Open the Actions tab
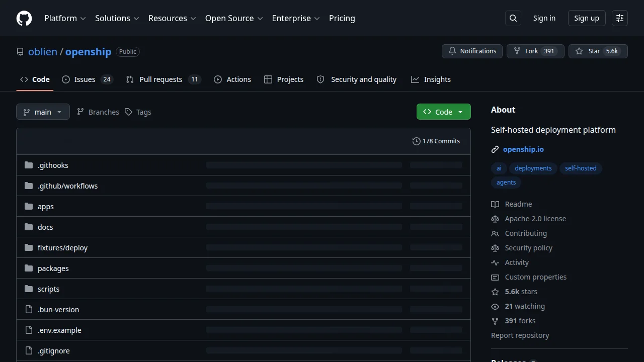 tap(232, 79)
